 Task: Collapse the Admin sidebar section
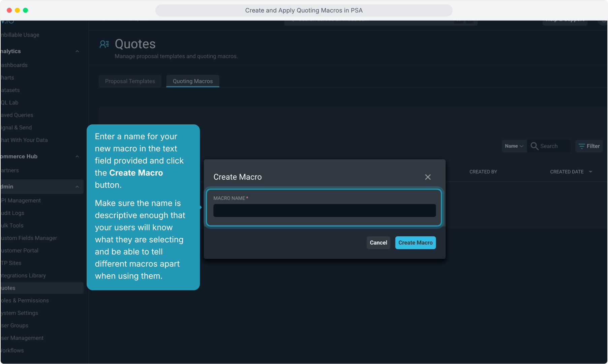click(x=77, y=187)
